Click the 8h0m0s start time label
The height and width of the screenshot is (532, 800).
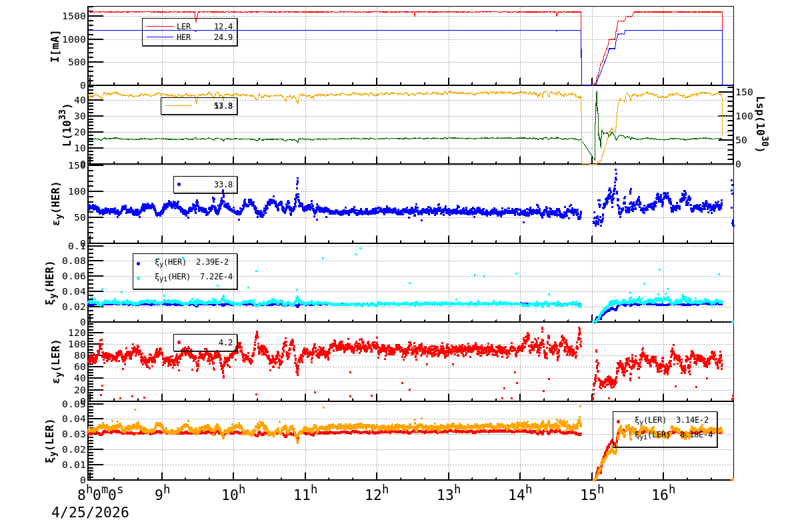pyautogui.click(x=100, y=494)
